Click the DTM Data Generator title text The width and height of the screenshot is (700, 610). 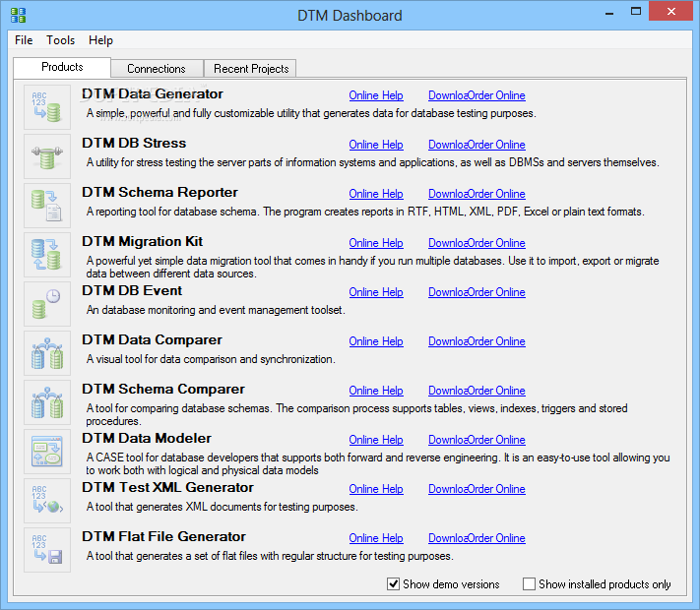click(153, 93)
